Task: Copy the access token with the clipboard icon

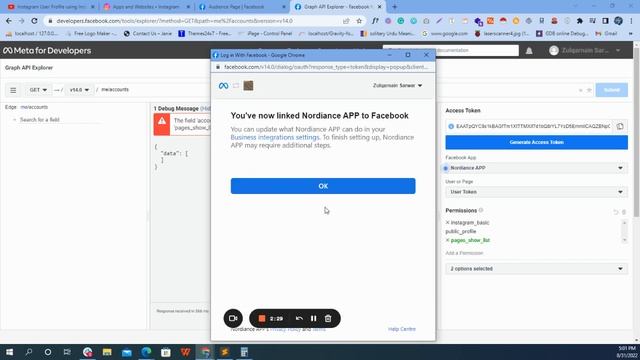Action: tap(620, 126)
